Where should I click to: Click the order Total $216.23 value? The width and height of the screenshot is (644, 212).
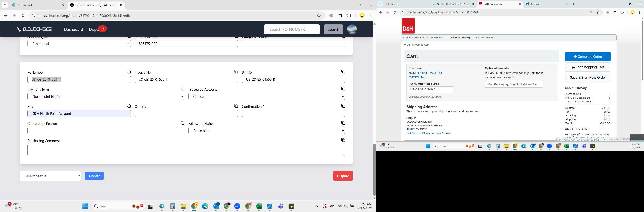(x=604, y=123)
